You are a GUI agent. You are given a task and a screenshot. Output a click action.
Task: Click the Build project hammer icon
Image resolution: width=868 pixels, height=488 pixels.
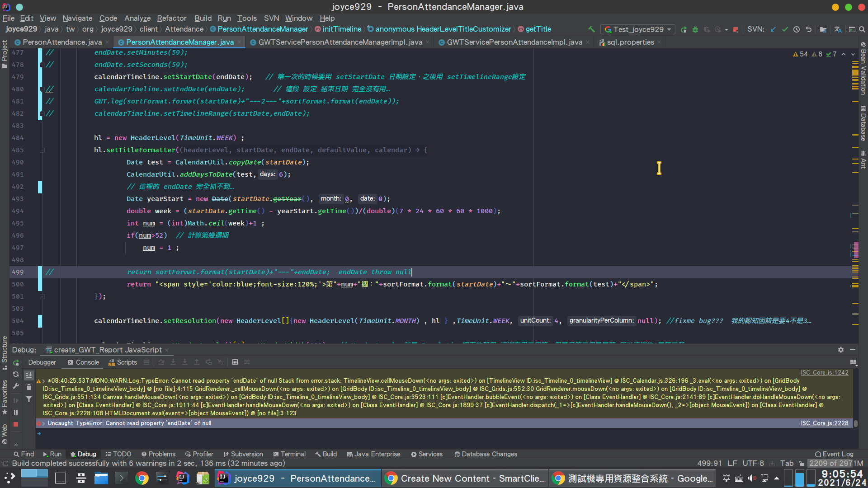click(591, 29)
